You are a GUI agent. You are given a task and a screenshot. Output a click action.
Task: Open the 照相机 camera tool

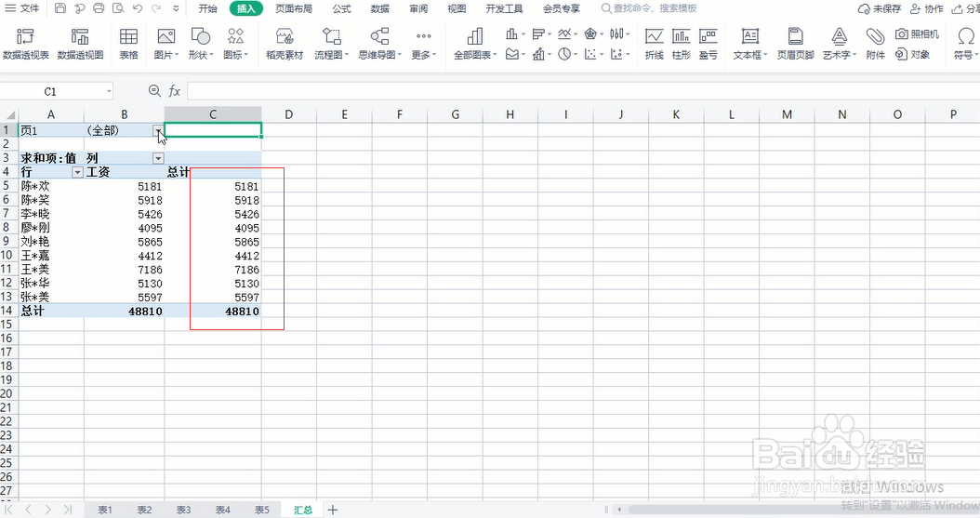point(917,33)
